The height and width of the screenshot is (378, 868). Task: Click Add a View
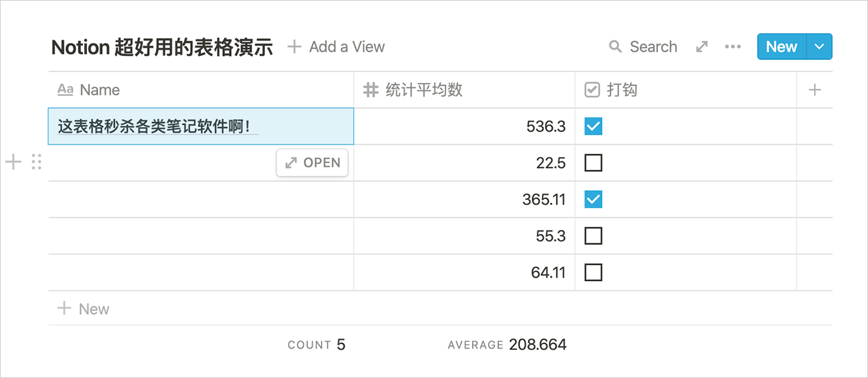[x=336, y=47]
